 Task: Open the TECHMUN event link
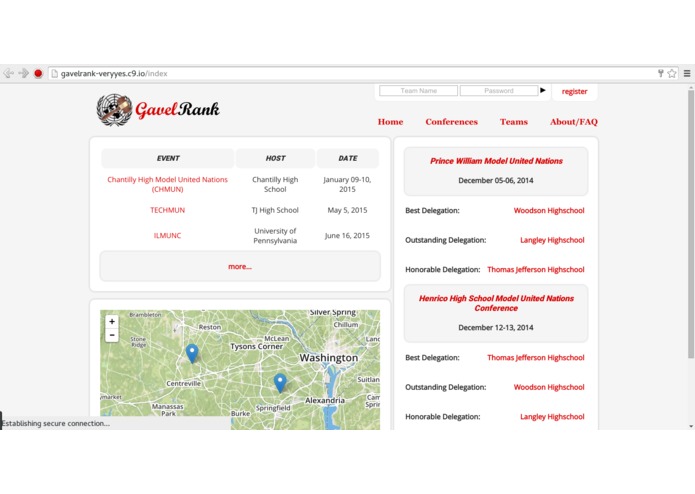(168, 210)
